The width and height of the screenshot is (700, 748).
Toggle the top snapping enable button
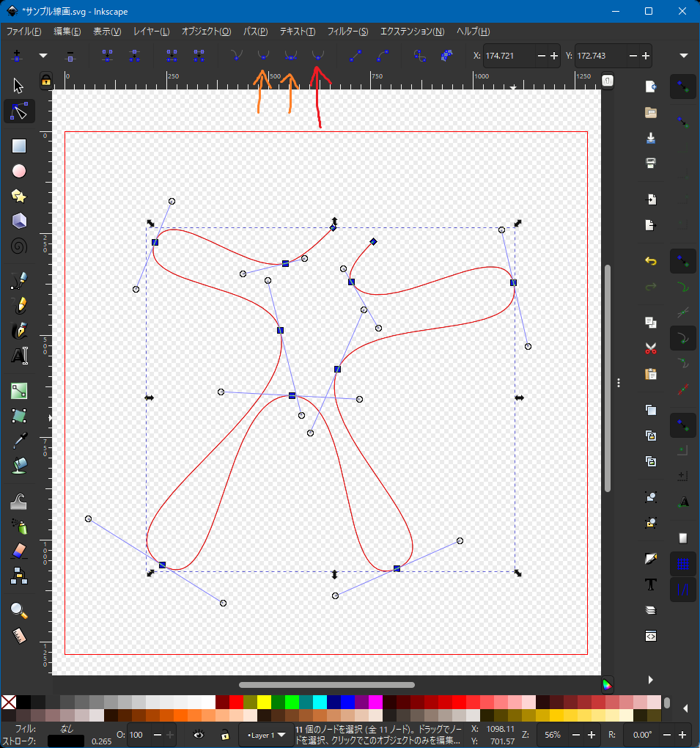tap(683, 87)
